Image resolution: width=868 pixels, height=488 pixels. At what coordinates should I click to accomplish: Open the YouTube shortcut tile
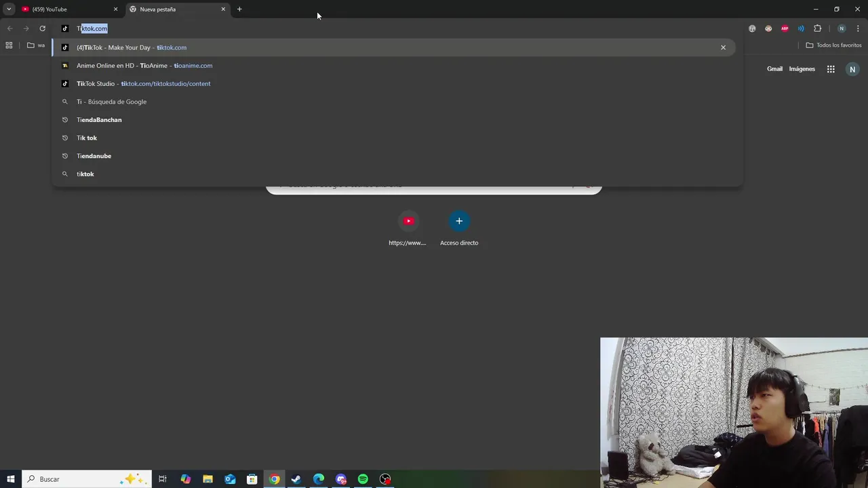click(x=408, y=229)
